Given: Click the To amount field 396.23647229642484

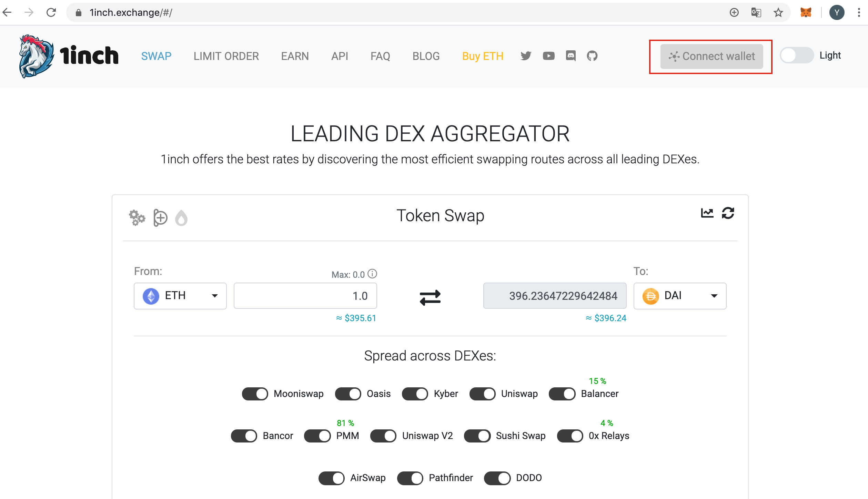Looking at the screenshot, I should (555, 296).
